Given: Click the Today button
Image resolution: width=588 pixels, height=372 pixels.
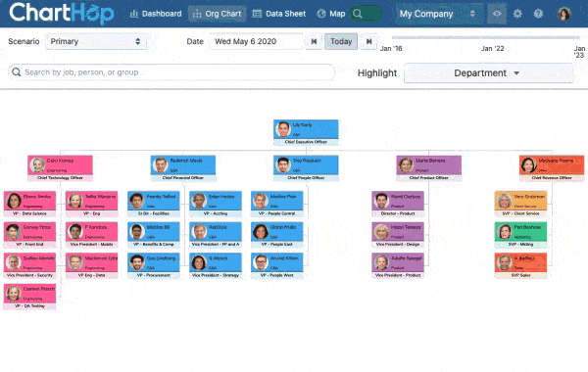Looking at the screenshot, I should [341, 41].
